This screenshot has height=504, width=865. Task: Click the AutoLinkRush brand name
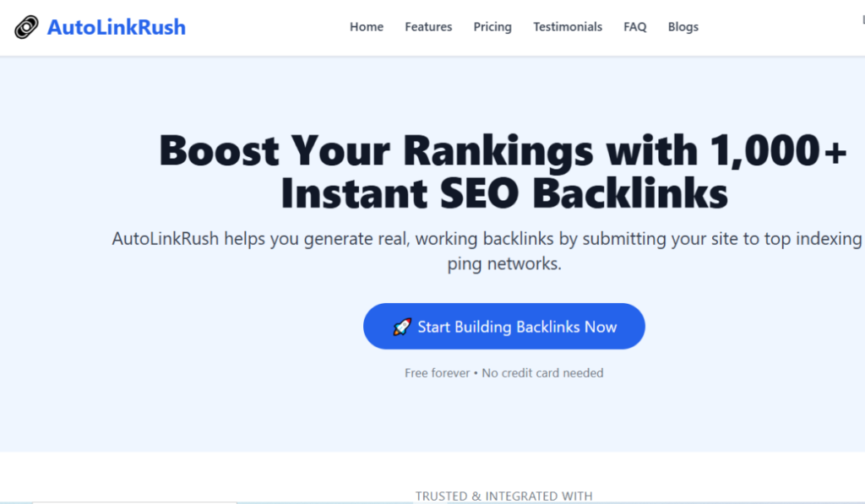(116, 27)
